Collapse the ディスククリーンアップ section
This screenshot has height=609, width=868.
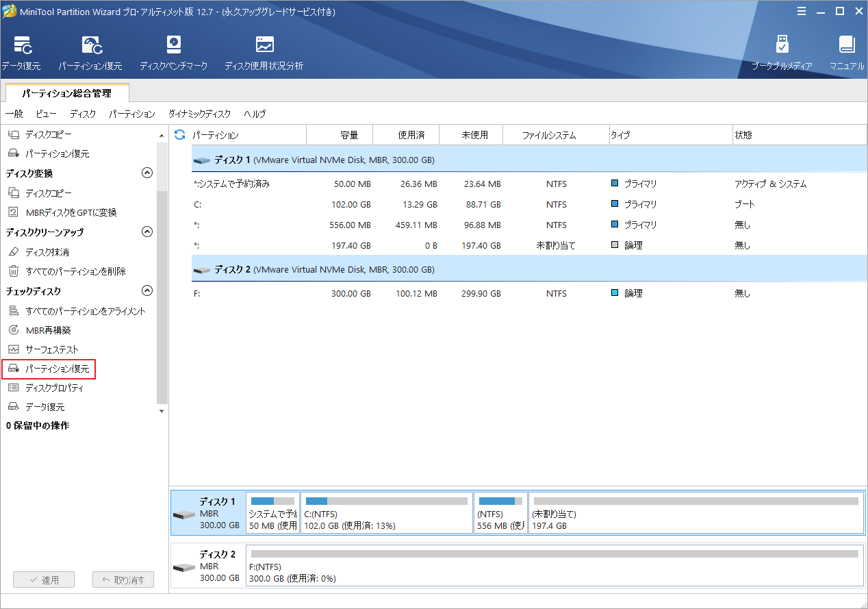[x=146, y=232]
